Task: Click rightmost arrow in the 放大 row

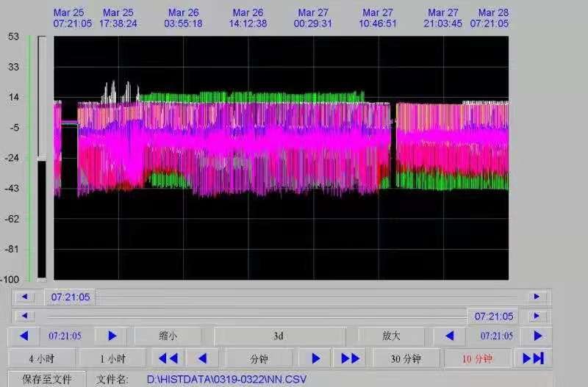Action: click(538, 336)
